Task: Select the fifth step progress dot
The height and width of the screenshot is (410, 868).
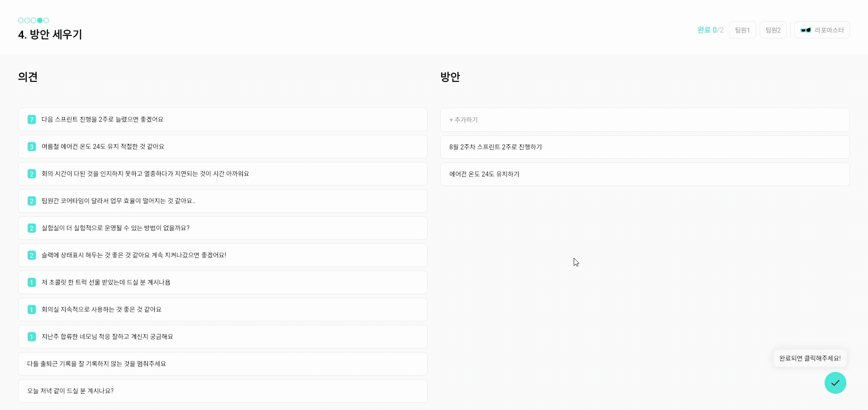Action: [x=46, y=20]
